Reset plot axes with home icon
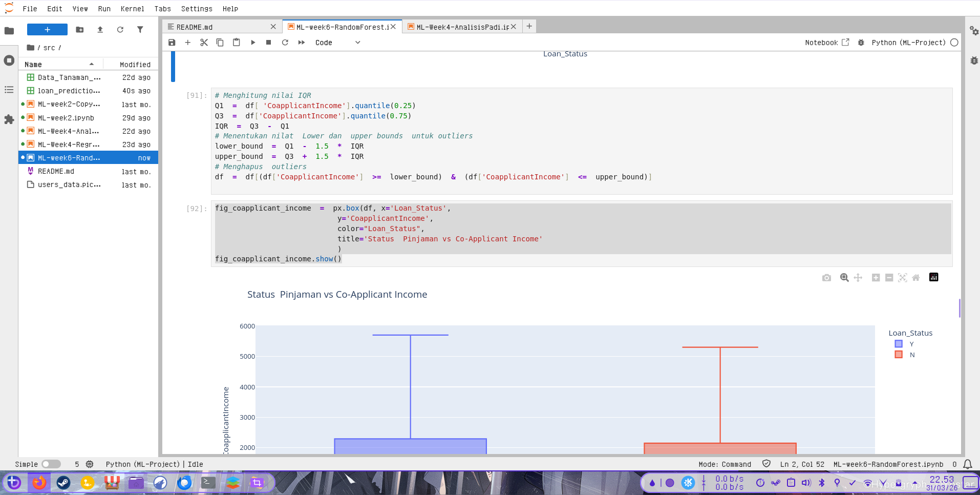 coord(916,278)
